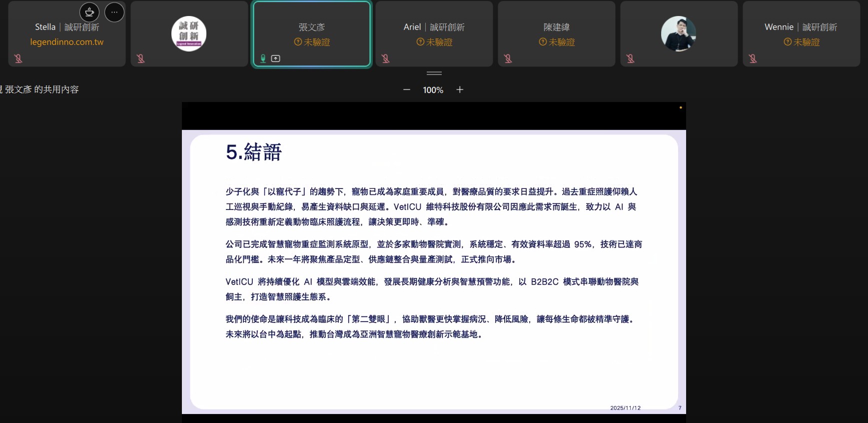
Task: Select the 誠研創新 logo participant tile
Action: (189, 34)
